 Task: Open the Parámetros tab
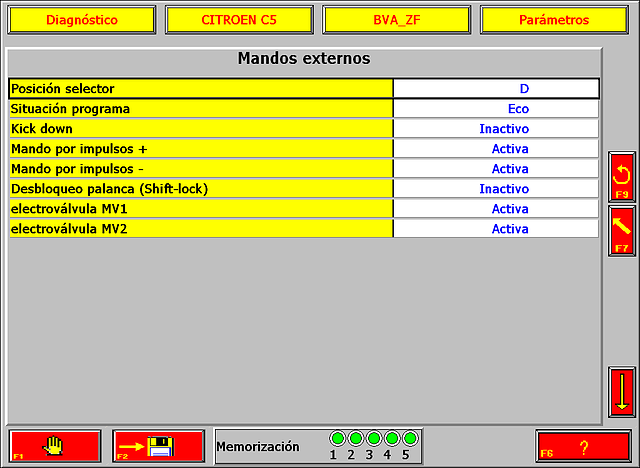[x=556, y=20]
